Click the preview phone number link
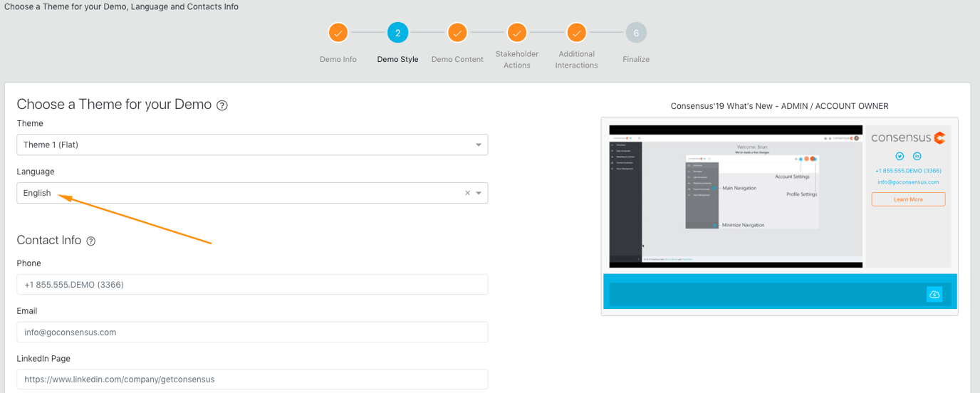This screenshot has width=980, height=393. coord(908,171)
